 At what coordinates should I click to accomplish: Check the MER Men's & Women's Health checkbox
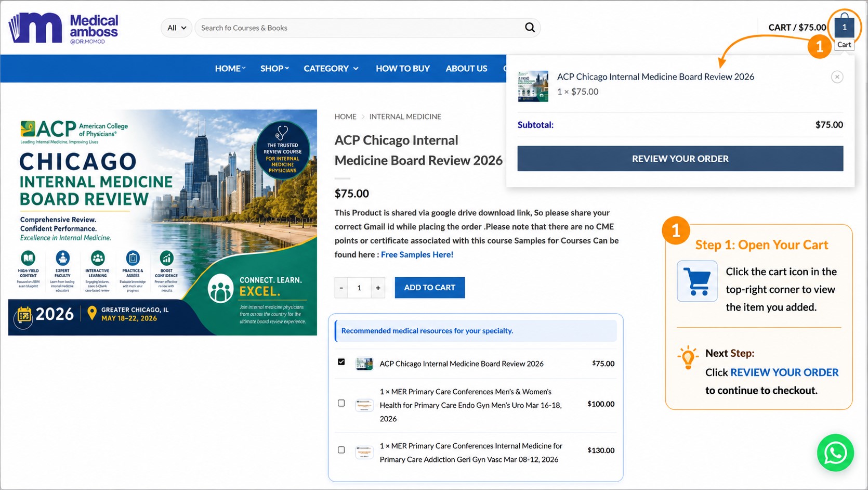[341, 403]
